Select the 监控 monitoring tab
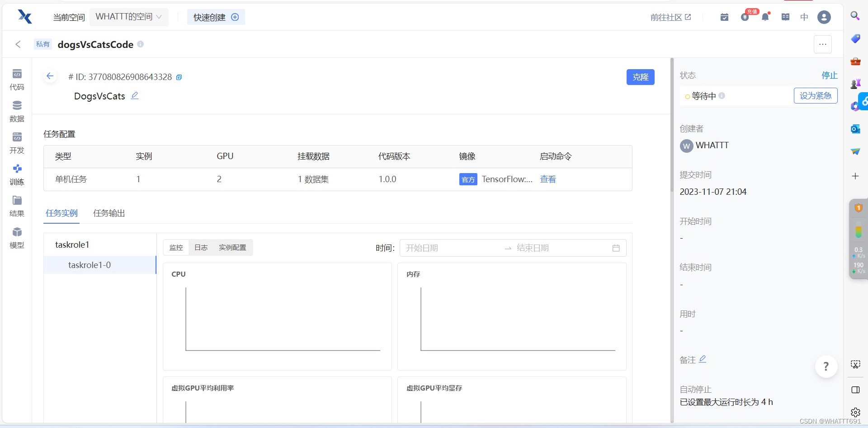Screen dimensions: 868x428 176,248
